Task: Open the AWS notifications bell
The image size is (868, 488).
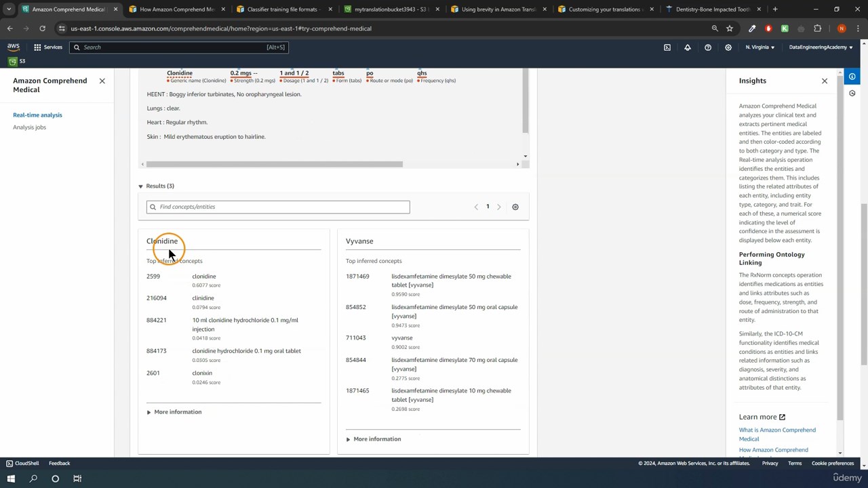Action: click(x=688, y=47)
